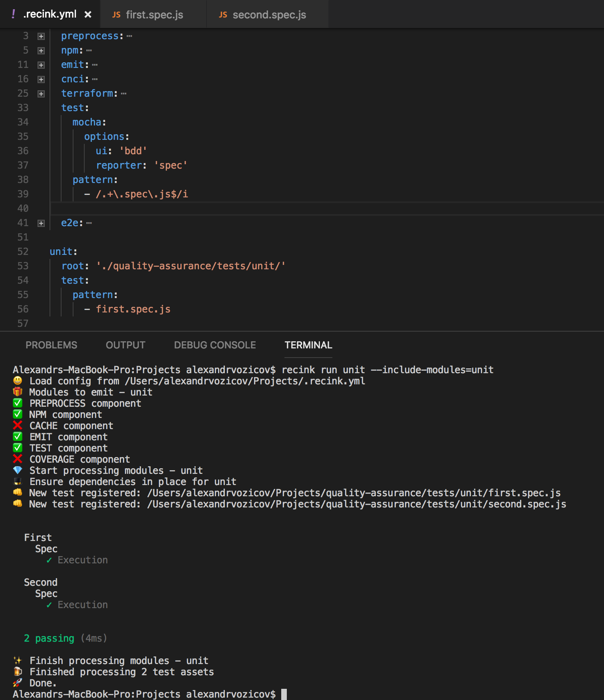Screen dimensions: 604x700
Task: Click the '2 passing' result text
Action: coord(49,638)
